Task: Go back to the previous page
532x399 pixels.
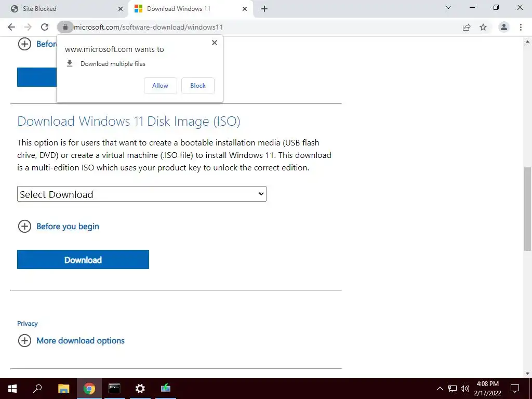Action: point(11,27)
